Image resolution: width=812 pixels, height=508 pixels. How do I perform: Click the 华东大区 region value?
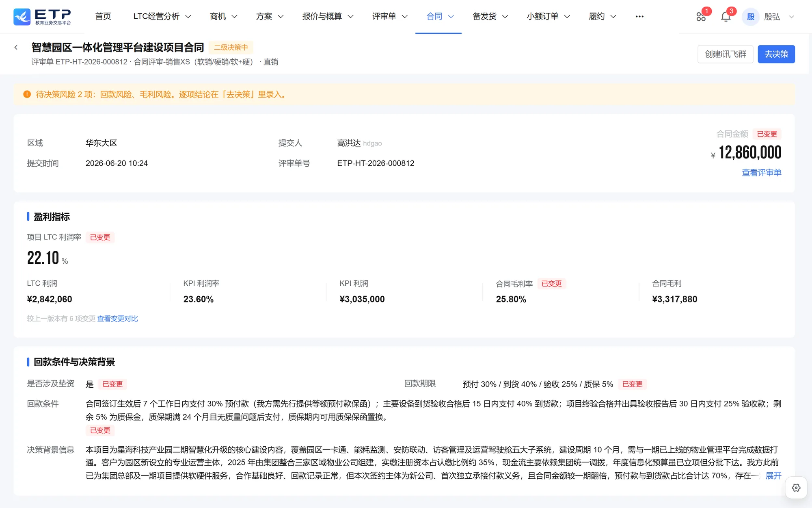coord(101,143)
